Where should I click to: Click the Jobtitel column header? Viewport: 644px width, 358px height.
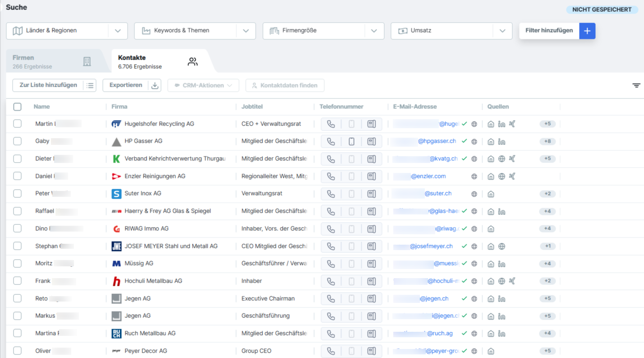(x=252, y=107)
